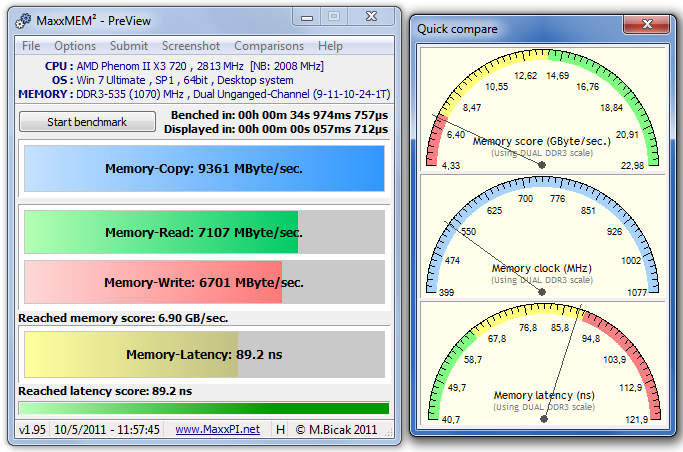
Task: Click the MaxxMEM app icon in title bar
Action: pos(26,17)
